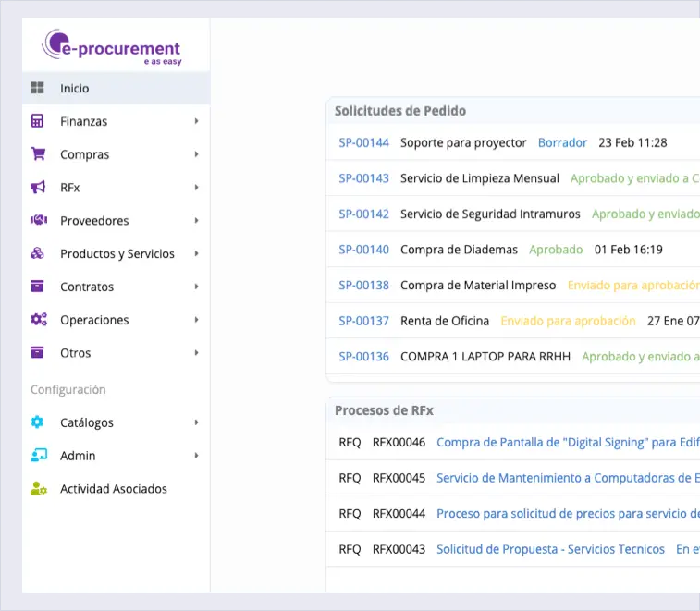This screenshot has width=700, height=611.
Task: Expand the Finanzas submenu arrow
Action: pyautogui.click(x=197, y=121)
